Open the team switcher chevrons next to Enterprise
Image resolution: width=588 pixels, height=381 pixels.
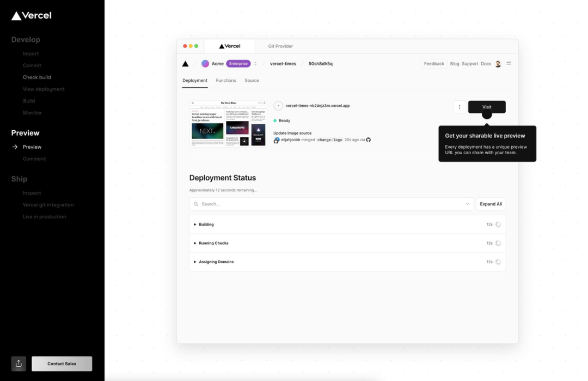coord(255,64)
